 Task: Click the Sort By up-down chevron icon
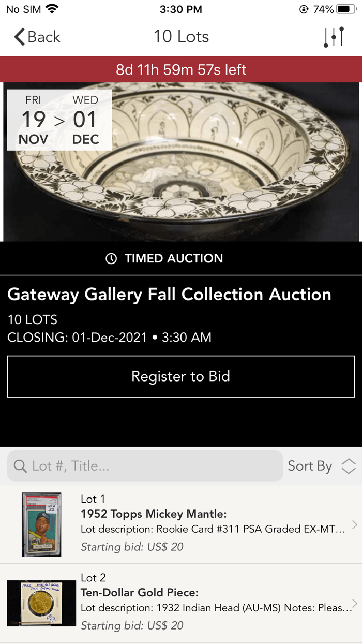click(x=349, y=466)
